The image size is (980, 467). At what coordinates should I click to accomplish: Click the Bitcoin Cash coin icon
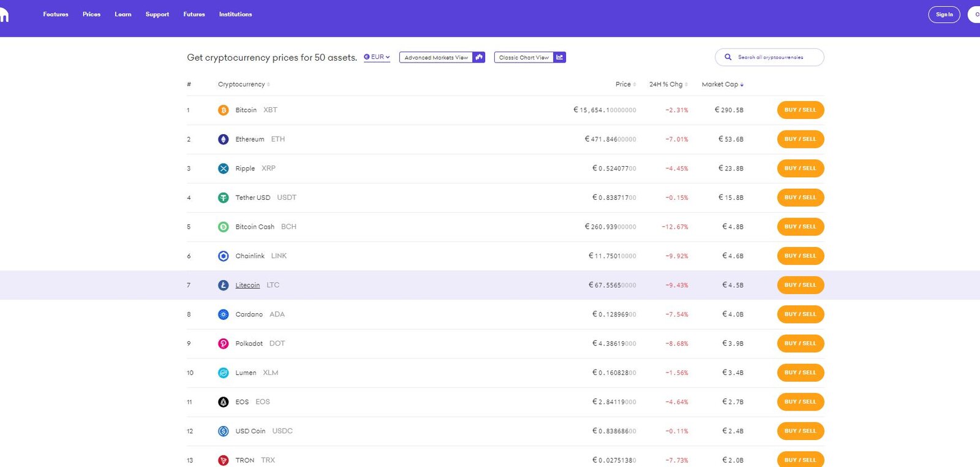click(224, 227)
